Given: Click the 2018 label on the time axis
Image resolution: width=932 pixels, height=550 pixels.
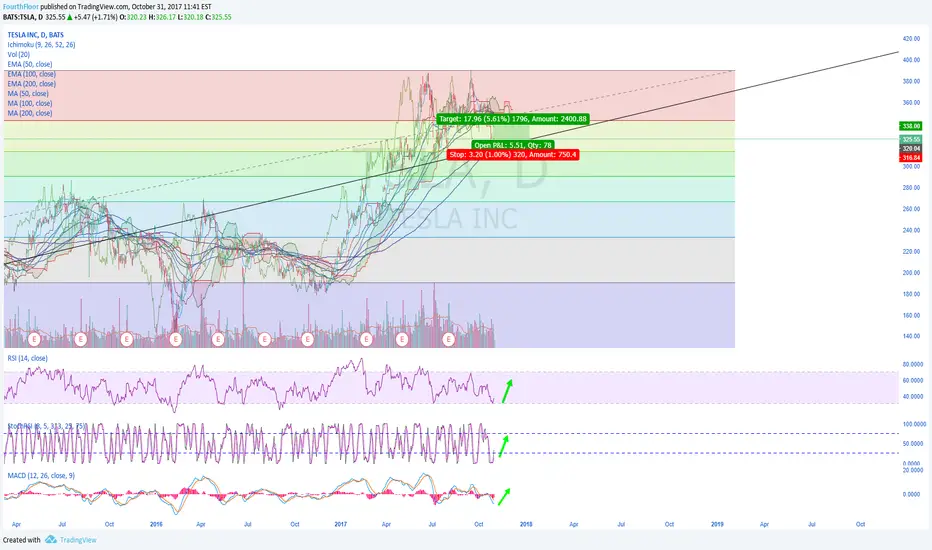Looking at the screenshot, I should pyautogui.click(x=526, y=524).
